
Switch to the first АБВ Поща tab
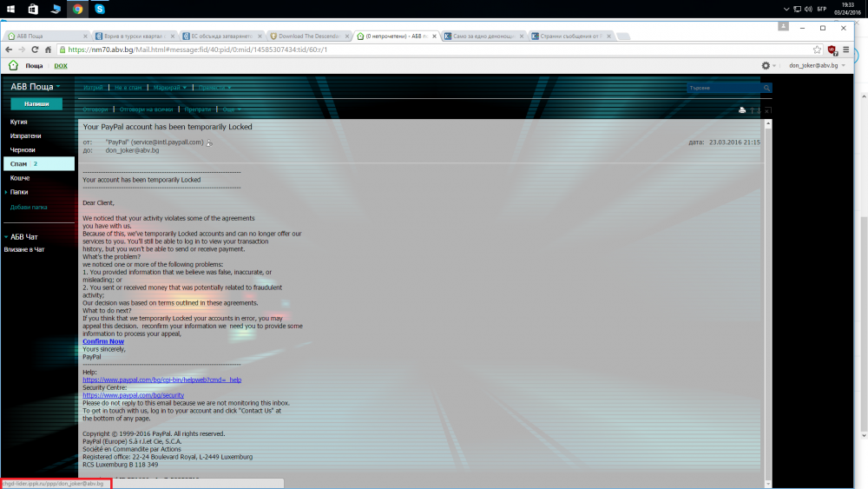click(x=46, y=36)
